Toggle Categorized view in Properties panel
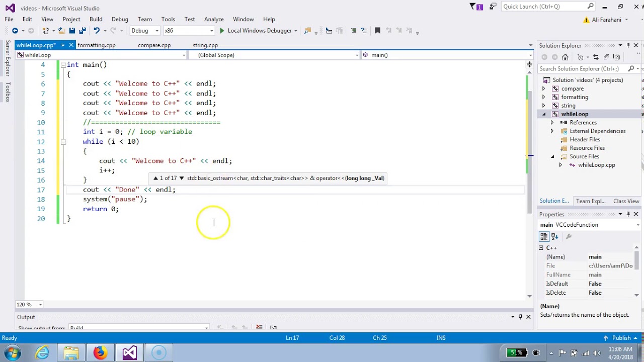The image size is (644, 362). coord(544,236)
